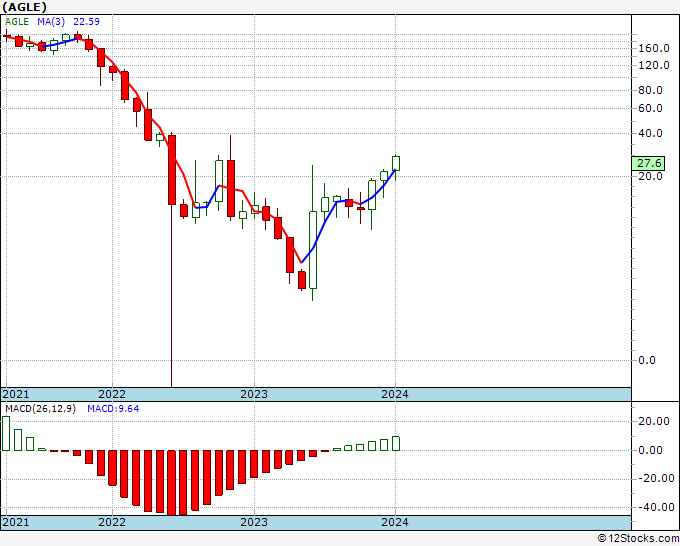Click the 2024 label on price chart timeline
The image size is (680, 546).
(395, 394)
